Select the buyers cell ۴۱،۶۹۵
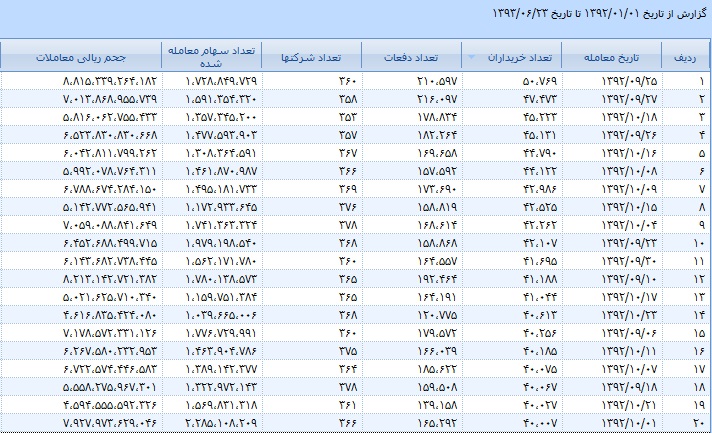 539,261
